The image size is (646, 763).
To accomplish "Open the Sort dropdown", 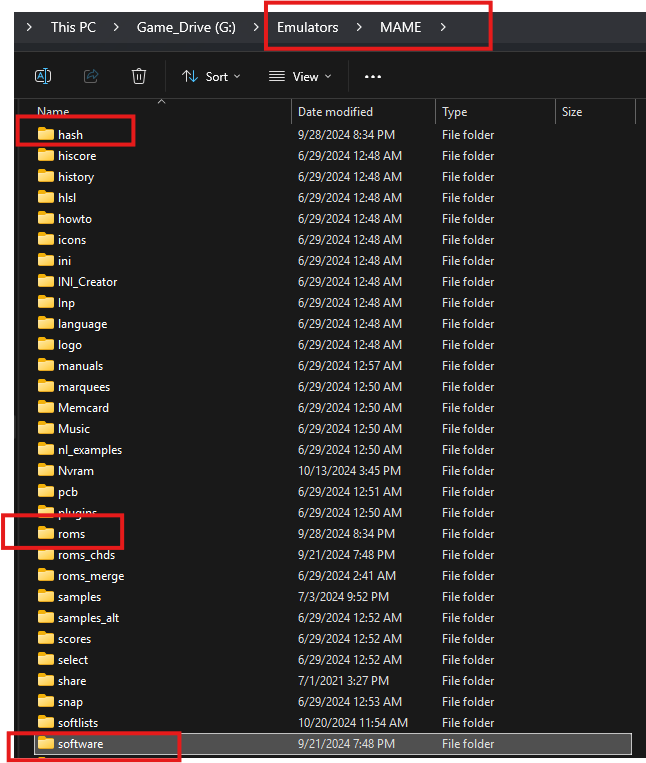I will (x=211, y=76).
